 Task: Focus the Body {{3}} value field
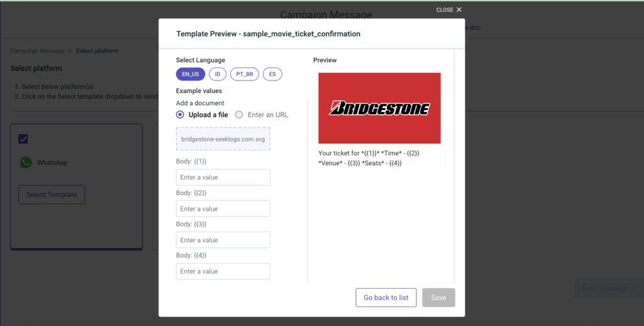[x=223, y=240]
